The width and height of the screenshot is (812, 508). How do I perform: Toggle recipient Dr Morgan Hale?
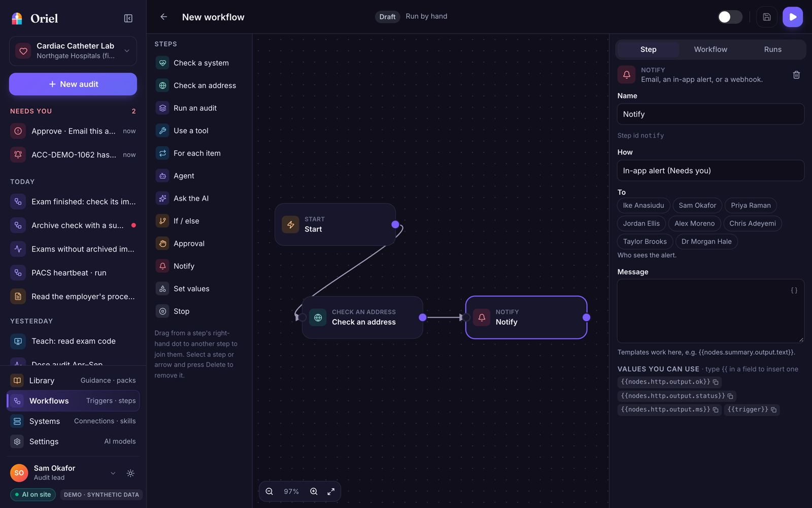pyautogui.click(x=706, y=241)
